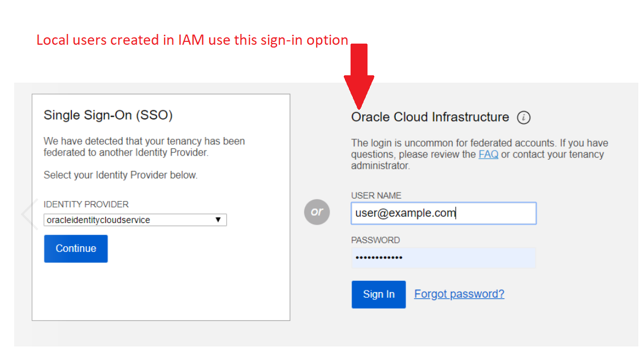Open the FAQ link
644x351 pixels.
[488, 155]
